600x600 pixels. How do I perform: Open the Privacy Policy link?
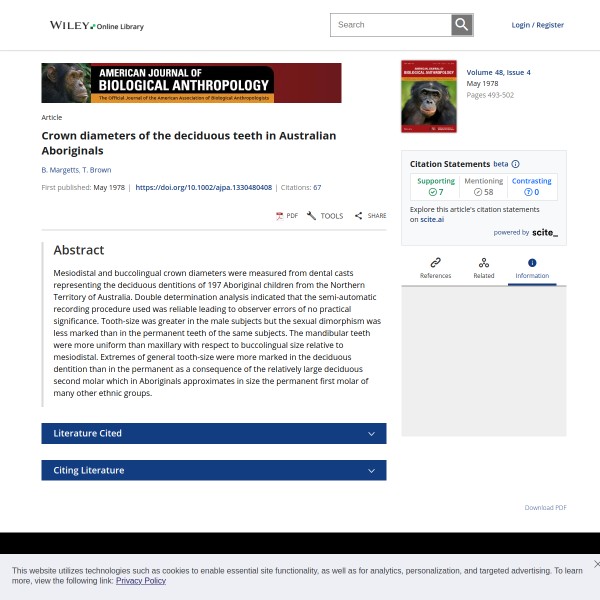click(140, 580)
